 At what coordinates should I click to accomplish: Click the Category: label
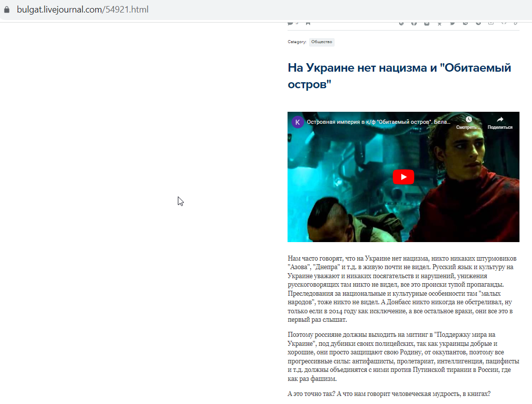click(x=297, y=42)
